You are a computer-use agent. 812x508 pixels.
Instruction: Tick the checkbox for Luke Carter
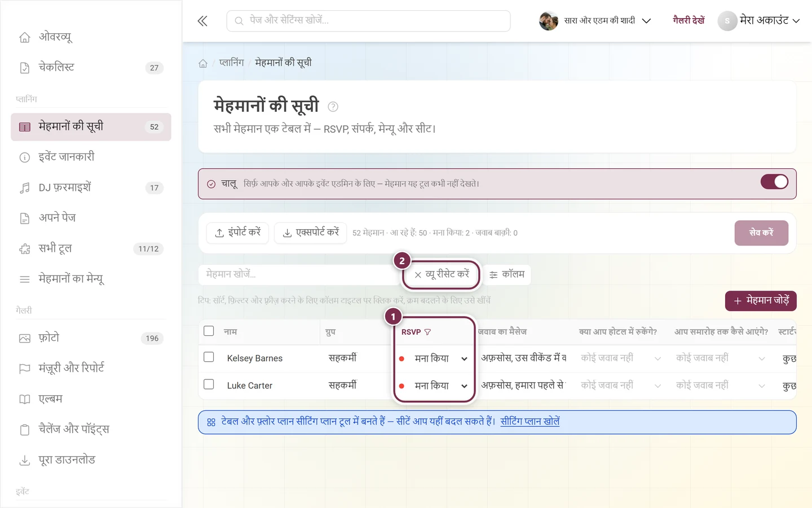click(x=209, y=384)
